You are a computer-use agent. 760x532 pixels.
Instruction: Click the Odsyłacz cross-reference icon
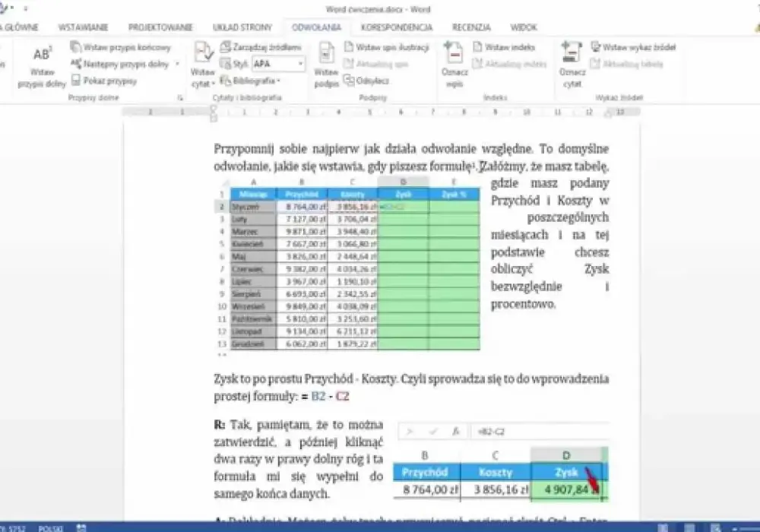349,81
